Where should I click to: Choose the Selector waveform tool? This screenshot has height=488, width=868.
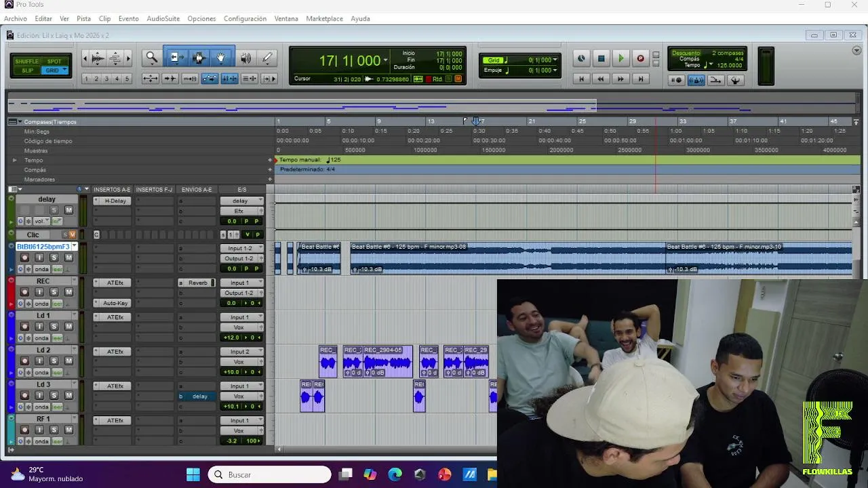pyautogui.click(x=199, y=58)
